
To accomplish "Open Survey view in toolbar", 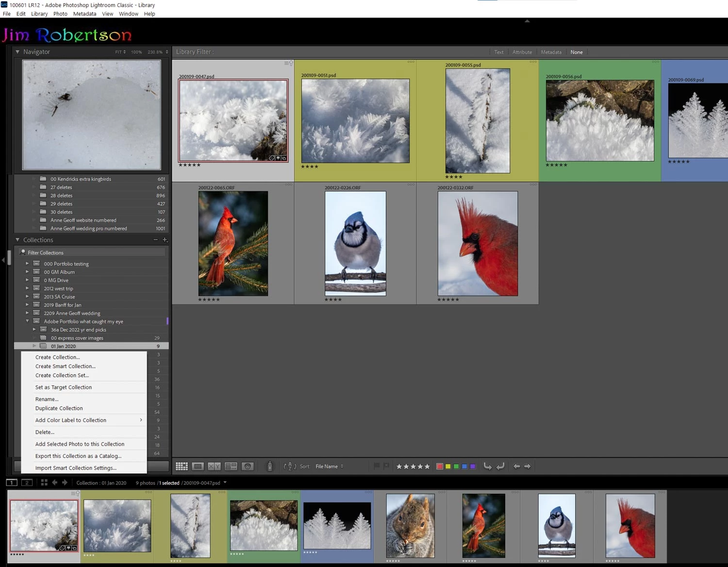I will (x=231, y=467).
